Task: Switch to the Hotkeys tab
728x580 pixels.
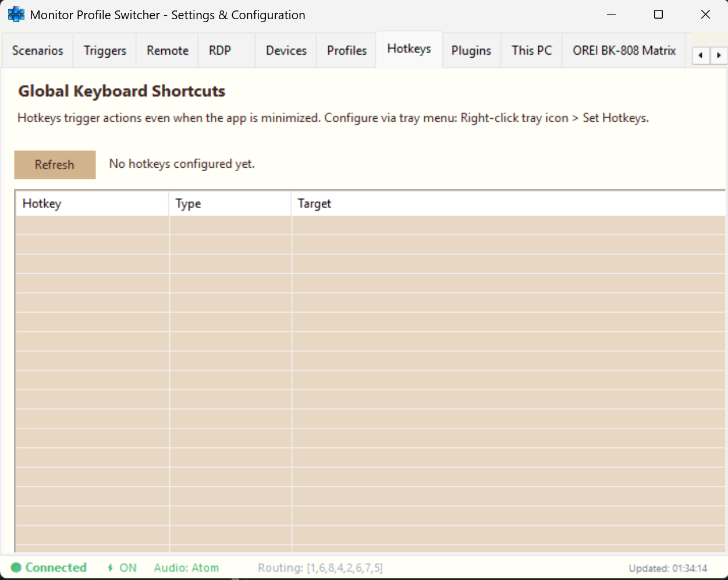Action: 409,49
